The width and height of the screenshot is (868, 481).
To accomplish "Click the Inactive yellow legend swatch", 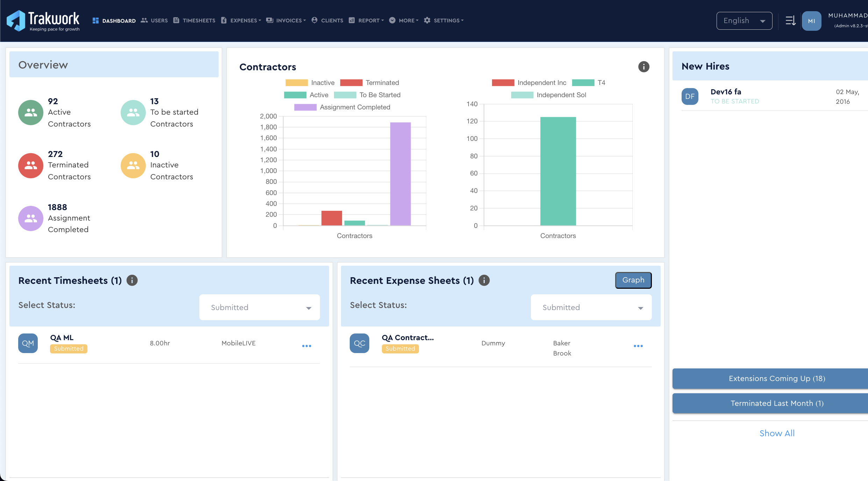I will coord(296,83).
